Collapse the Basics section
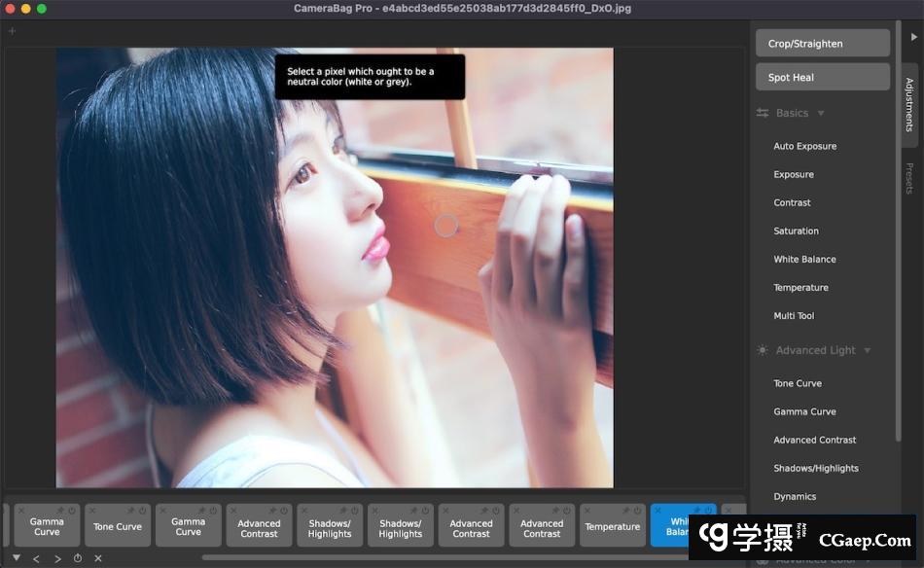The width and height of the screenshot is (924, 568). coord(821,113)
